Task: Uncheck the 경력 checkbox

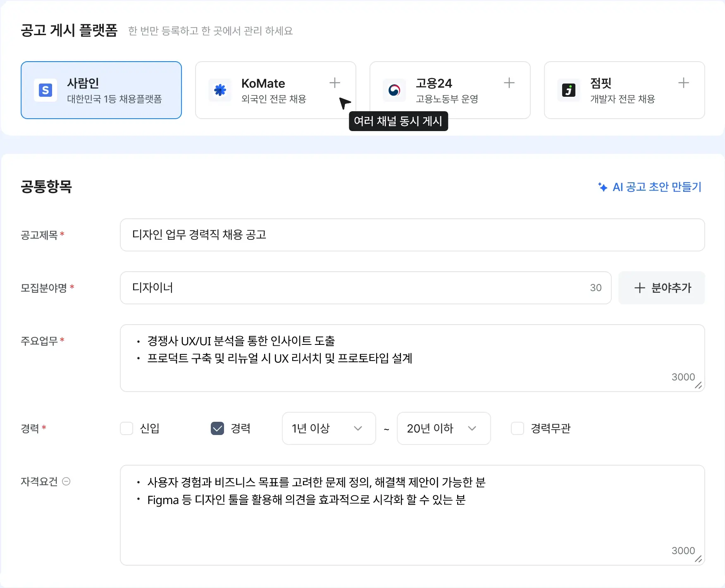Action: [217, 428]
